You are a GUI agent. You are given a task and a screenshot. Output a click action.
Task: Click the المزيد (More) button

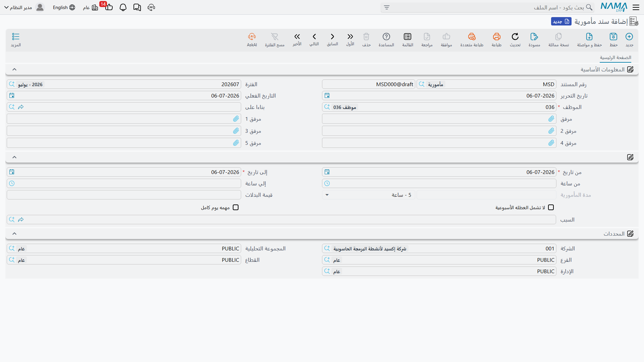[x=16, y=40]
